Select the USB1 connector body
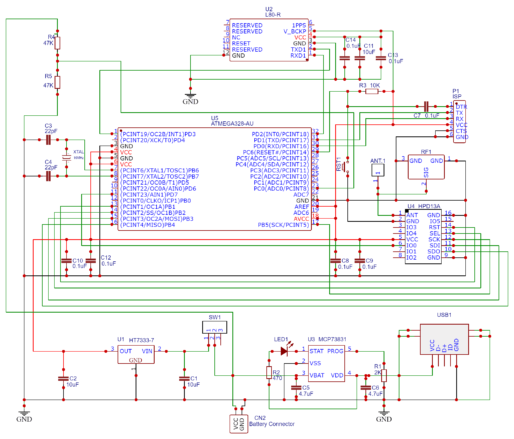 click(444, 339)
